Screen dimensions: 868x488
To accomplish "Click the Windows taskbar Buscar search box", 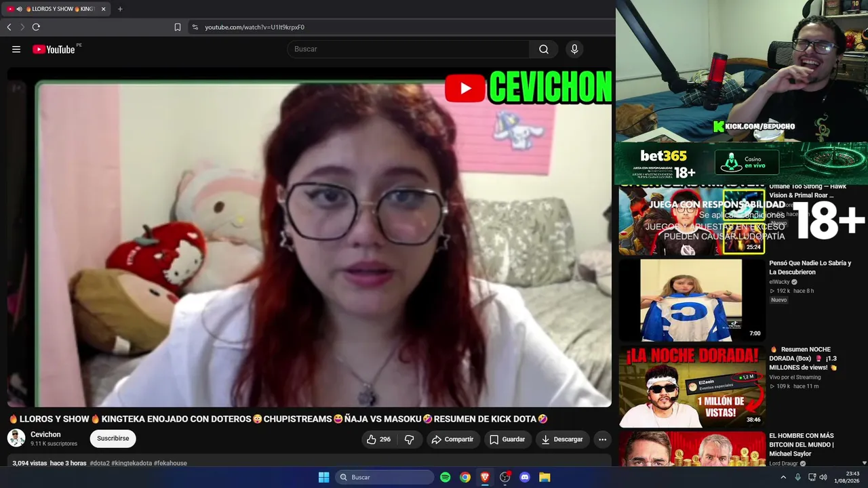I will click(x=384, y=477).
